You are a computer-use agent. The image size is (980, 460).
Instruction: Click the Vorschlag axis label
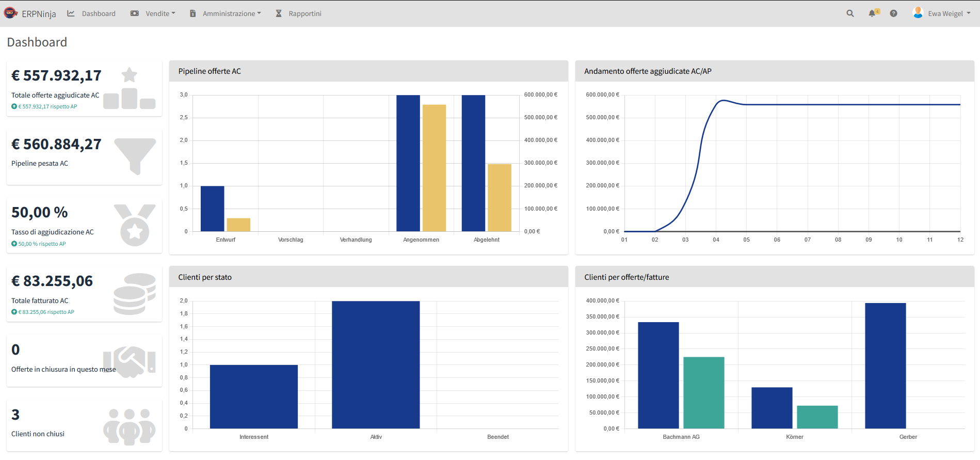[291, 240]
